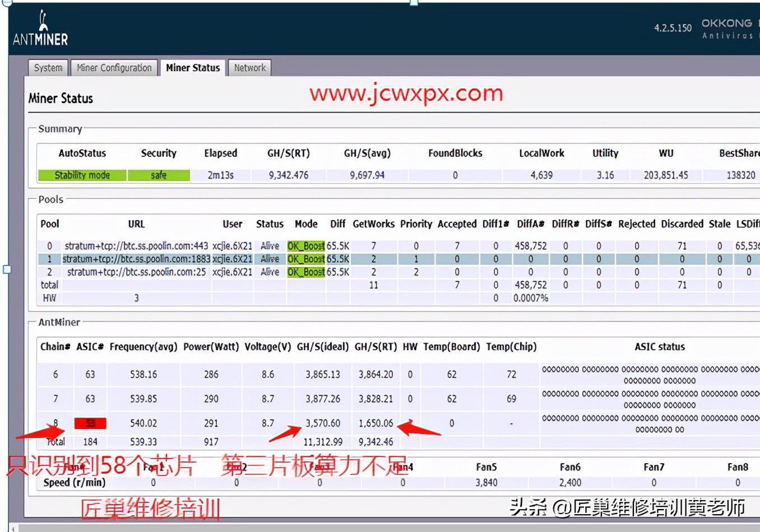760x532 pixels.
Task: Click the GH/S(RT) summary column header
Action: pos(289,153)
